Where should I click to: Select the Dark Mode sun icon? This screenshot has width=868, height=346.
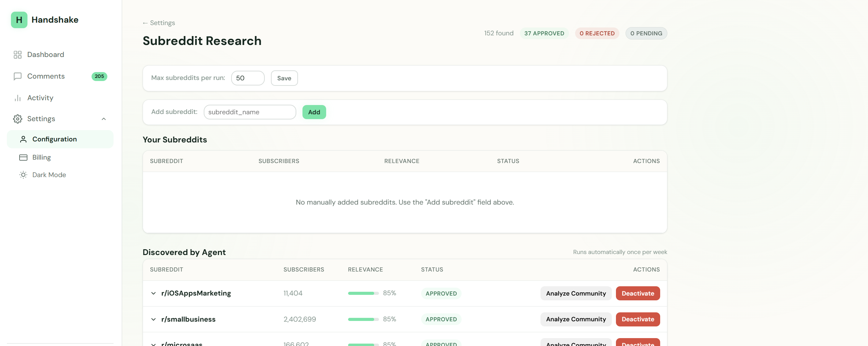(23, 175)
